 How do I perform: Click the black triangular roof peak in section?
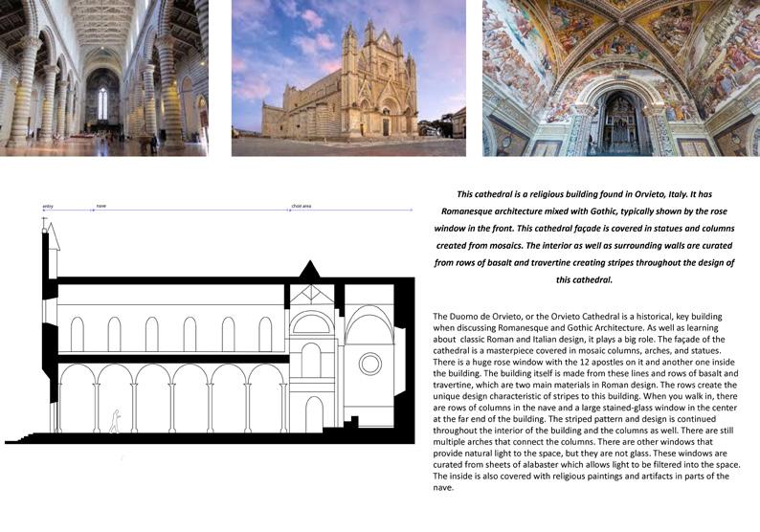pyautogui.click(x=309, y=270)
